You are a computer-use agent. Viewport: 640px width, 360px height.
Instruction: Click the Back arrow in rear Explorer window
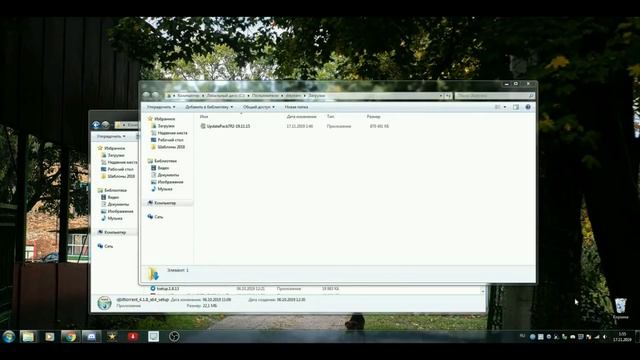click(x=96, y=125)
